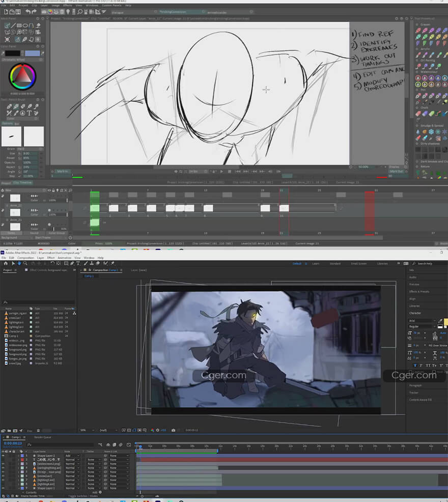Open parent link dropdown for Shape Layer 1
Image resolution: width=448 pixels, height=502 pixels.
coord(119,488)
